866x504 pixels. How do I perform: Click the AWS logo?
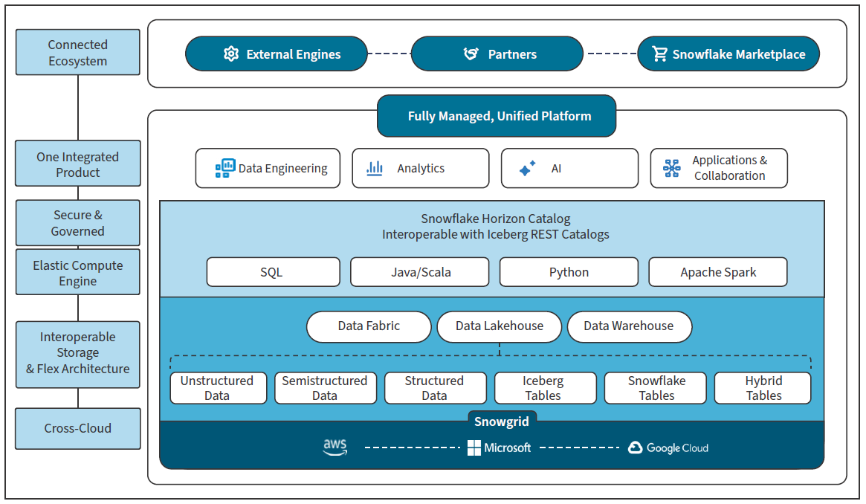pos(335,448)
